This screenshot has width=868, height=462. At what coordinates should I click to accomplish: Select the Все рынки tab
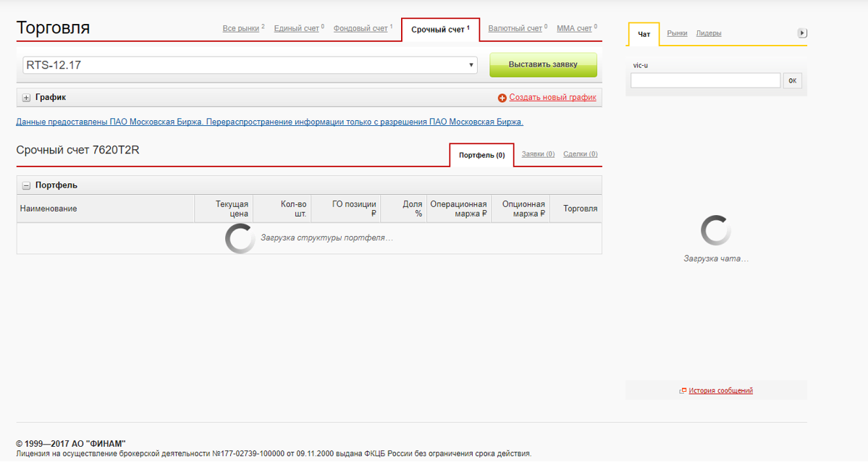click(x=240, y=28)
